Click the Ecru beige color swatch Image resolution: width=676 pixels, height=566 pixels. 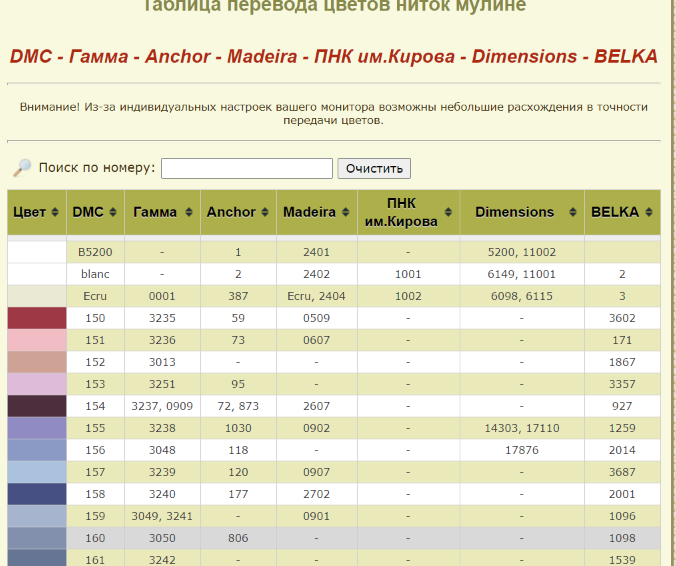37,296
